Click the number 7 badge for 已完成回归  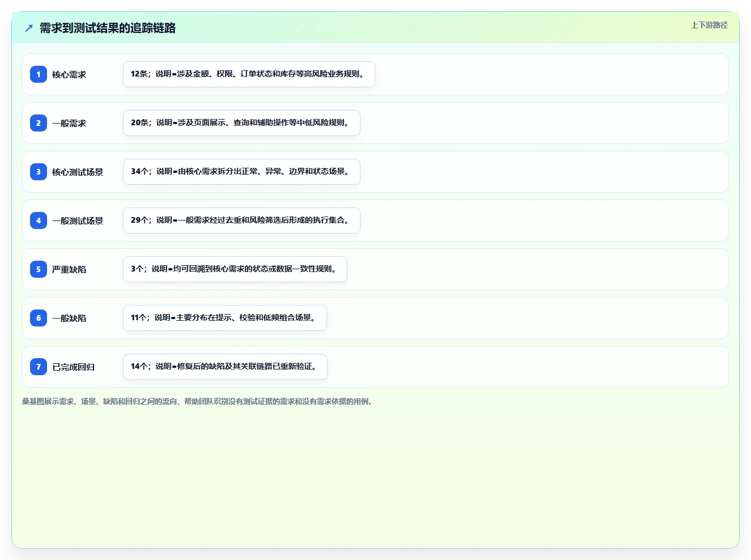pyautogui.click(x=39, y=367)
